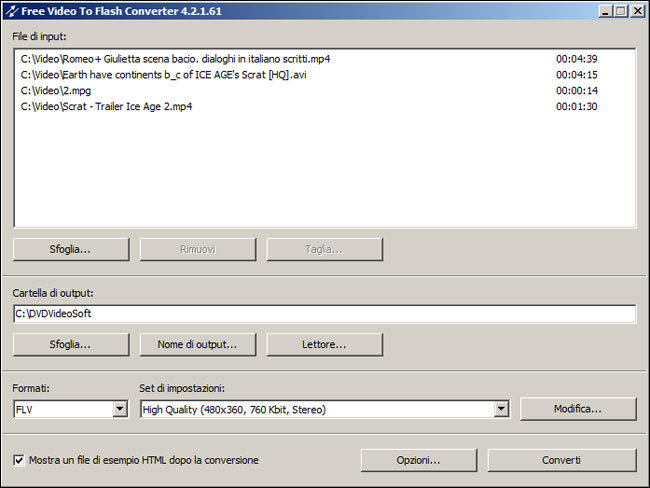Expand the Set di impostazioni quality dropdown

501,409
